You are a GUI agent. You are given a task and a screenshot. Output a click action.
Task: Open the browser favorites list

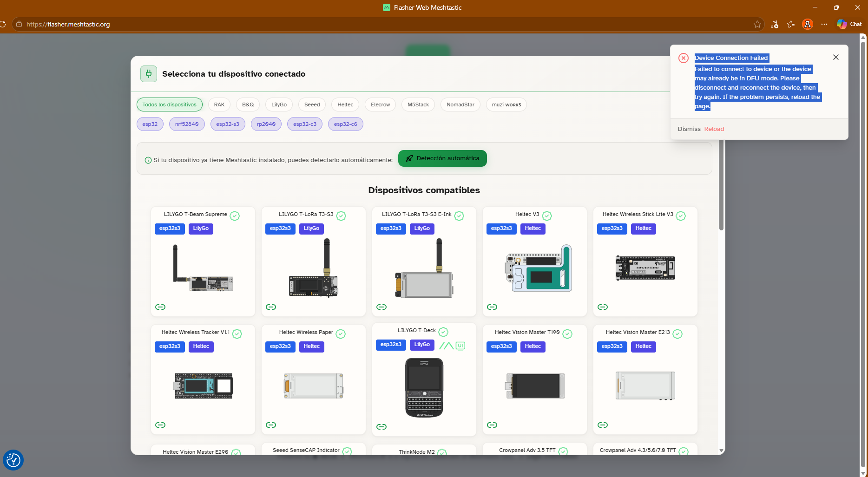[x=791, y=24]
